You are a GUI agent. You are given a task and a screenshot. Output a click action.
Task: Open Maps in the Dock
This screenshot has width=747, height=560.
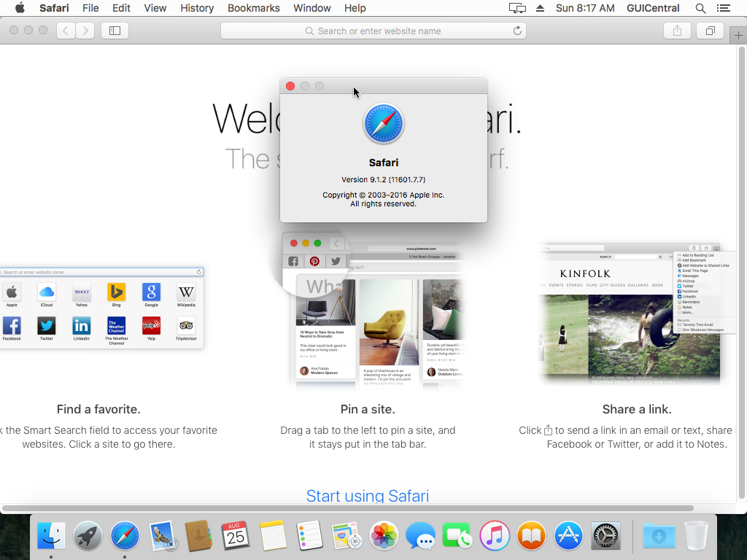(x=347, y=535)
